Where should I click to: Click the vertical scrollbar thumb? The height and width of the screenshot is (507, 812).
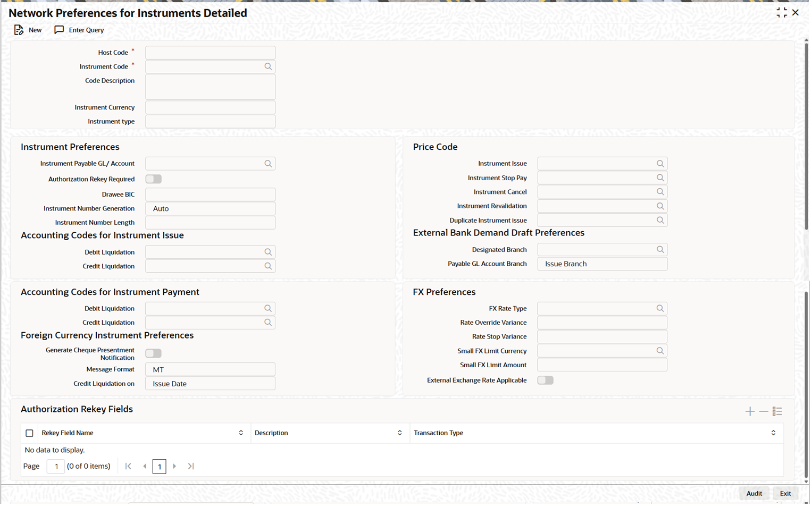tap(806, 136)
